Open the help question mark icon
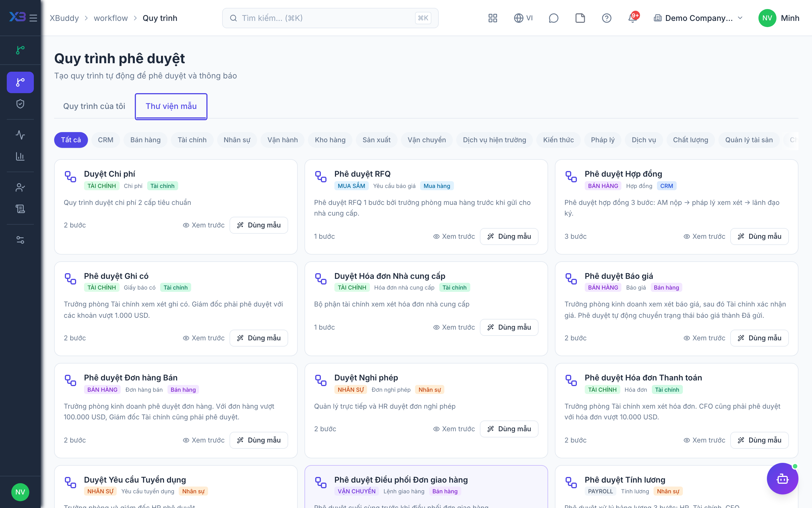This screenshot has width=812, height=508. [x=606, y=18]
